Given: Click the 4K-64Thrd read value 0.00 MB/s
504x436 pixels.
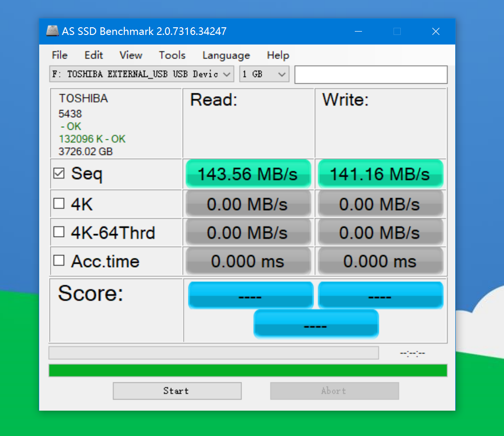Looking at the screenshot, I should (248, 233).
